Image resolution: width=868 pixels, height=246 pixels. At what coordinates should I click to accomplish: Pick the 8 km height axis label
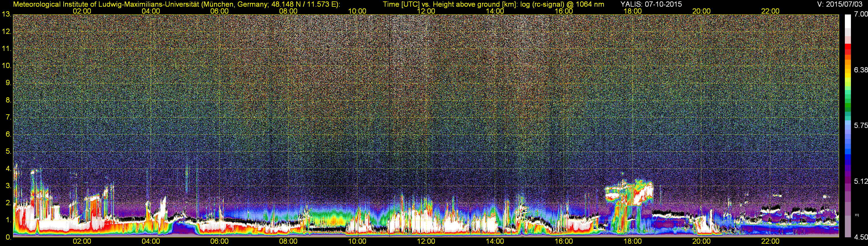[x=8, y=100]
